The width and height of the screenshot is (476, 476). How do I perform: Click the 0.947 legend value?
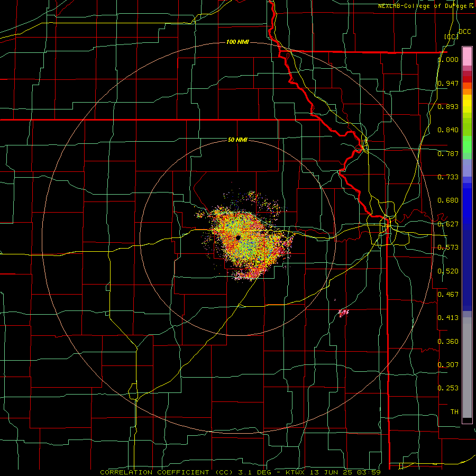click(448, 83)
